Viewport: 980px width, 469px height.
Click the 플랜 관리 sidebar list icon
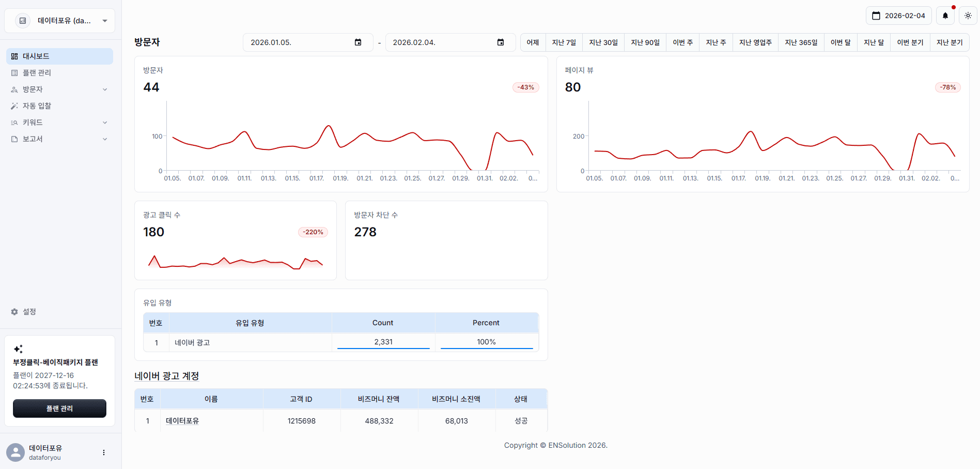tap(14, 73)
